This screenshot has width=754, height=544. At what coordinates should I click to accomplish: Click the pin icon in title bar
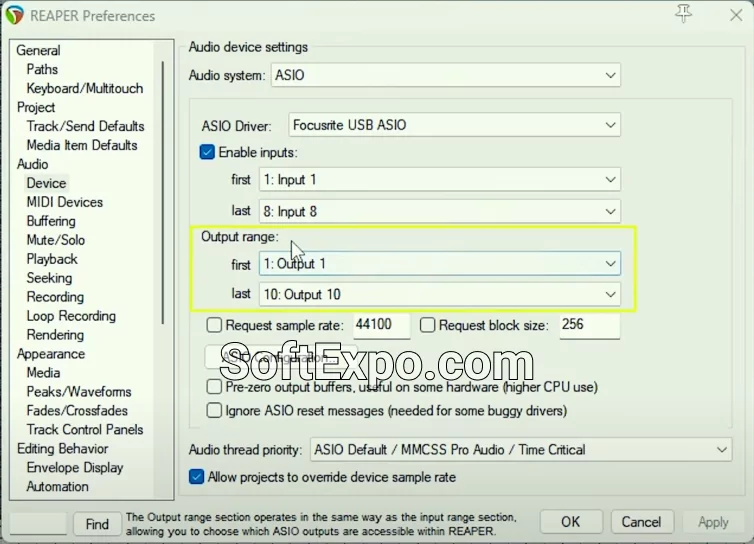tap(684, 14)
